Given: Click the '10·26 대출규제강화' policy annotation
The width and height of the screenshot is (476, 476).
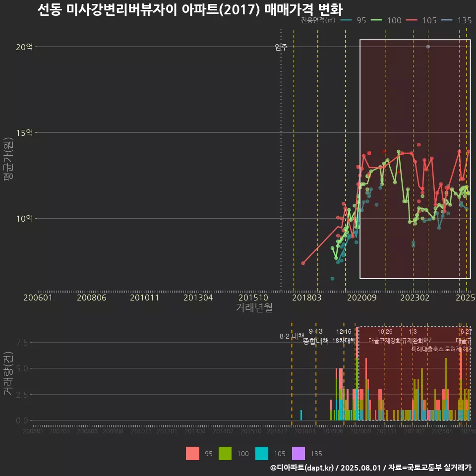Looking at the screenshot, I should [385, 336].
